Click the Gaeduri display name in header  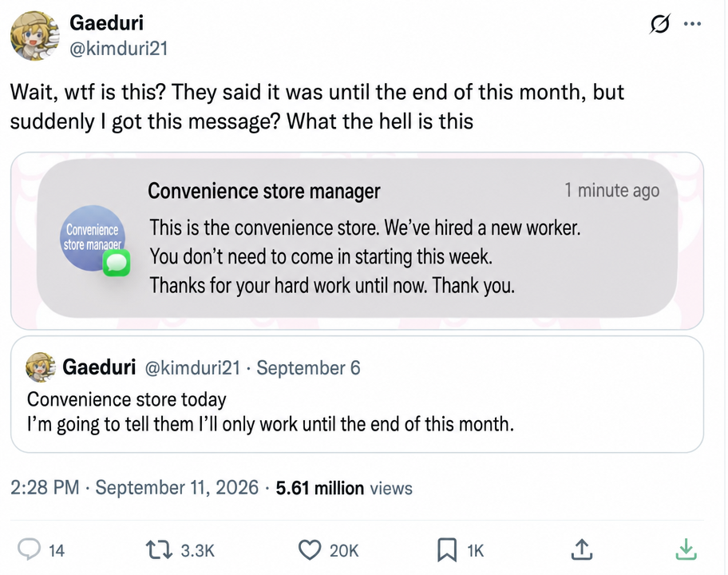pyautogui.click(x=106, y=22)
